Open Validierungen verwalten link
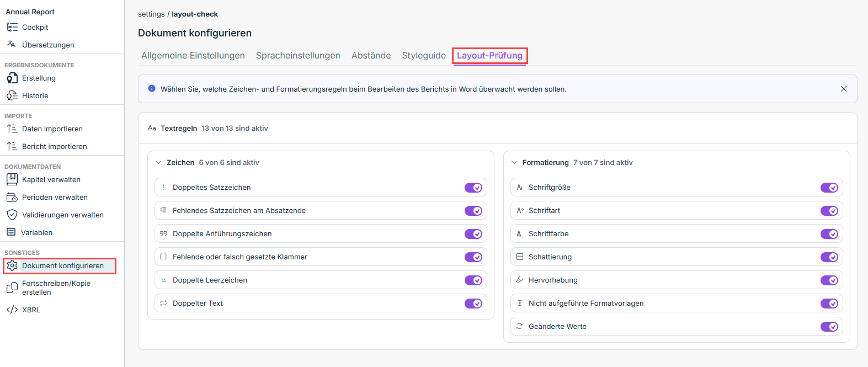Screen dimensions: 868x367 [x=63, y=215]
